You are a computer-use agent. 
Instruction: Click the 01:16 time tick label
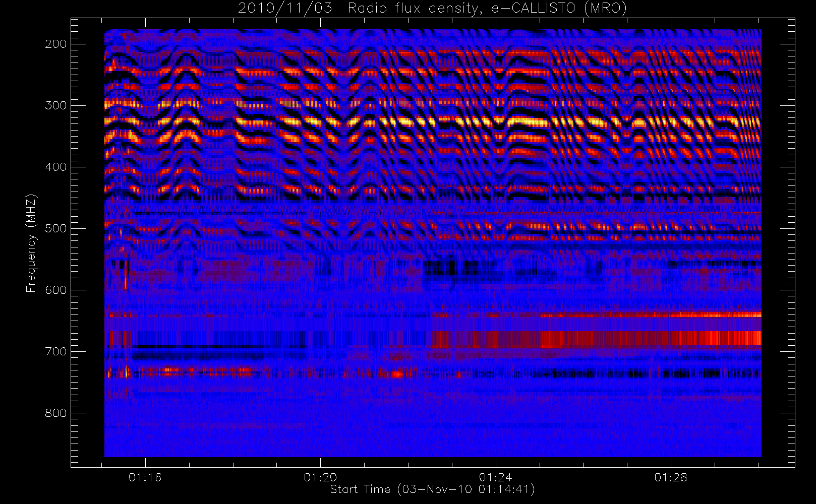[145, 477]
